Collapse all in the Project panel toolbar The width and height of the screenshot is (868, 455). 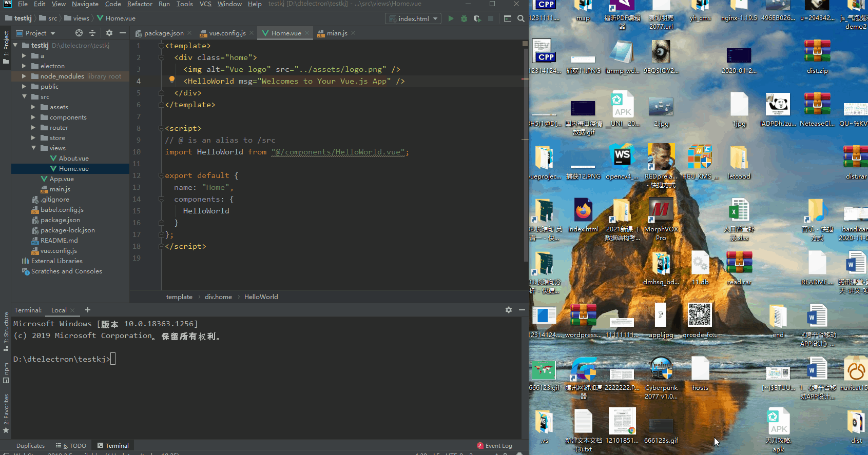point(92,33)
